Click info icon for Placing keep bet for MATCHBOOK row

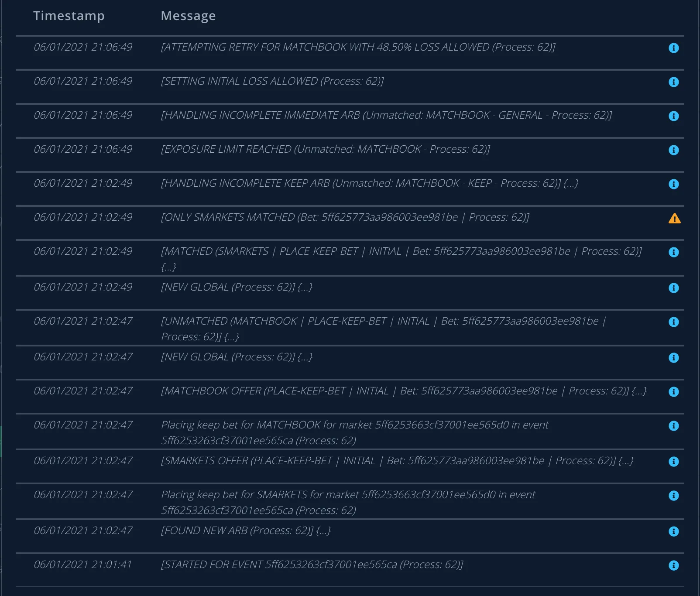[674, 426]
